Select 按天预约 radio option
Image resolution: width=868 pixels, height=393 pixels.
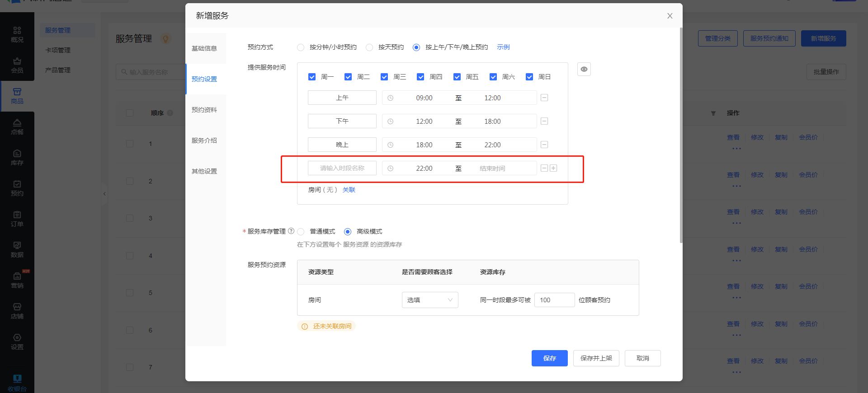[369, 47]
